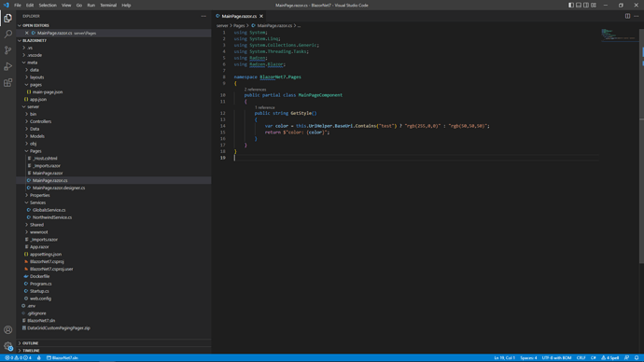Screen dimensions: 644x362
Task: Open the Terminal menu
Action: (x=108, y=6)
